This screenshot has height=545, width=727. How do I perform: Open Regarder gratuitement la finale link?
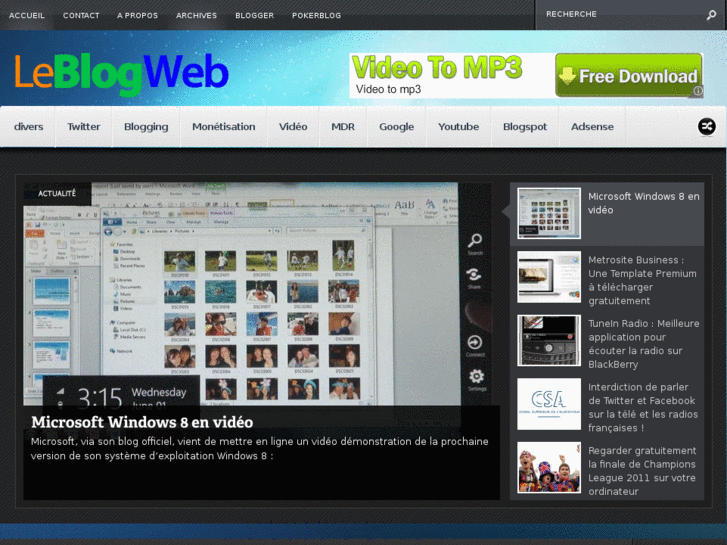[642, 471]
